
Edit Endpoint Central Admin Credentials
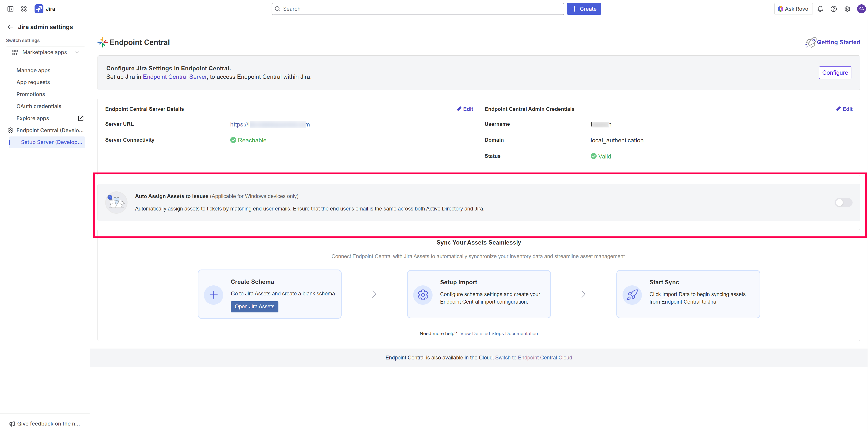844,109
